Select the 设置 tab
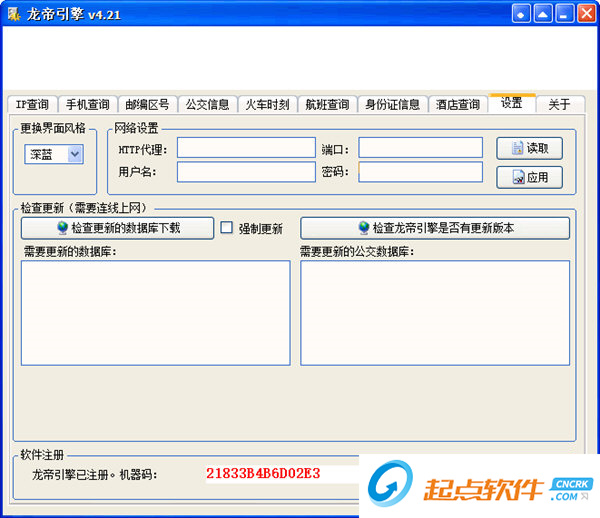The image size is (600, 518). (512, 103)
